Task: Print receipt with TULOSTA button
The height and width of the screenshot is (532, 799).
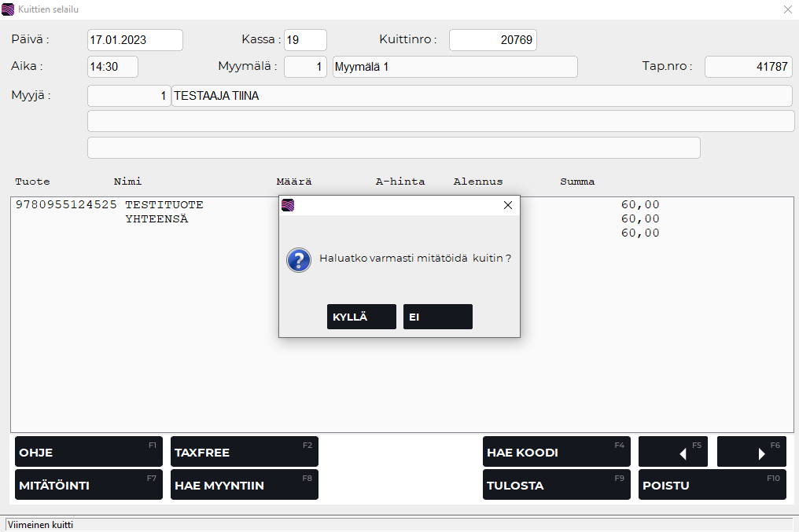Action: click(x=556, y=485)
